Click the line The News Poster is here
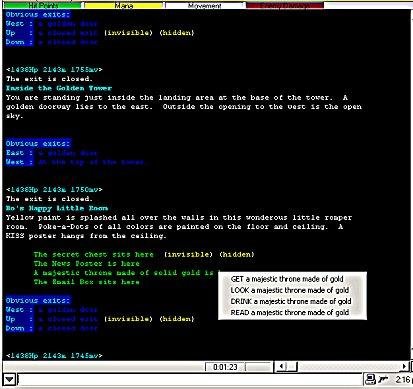Screen dimensions: 413x389 [x=86, y=264]
